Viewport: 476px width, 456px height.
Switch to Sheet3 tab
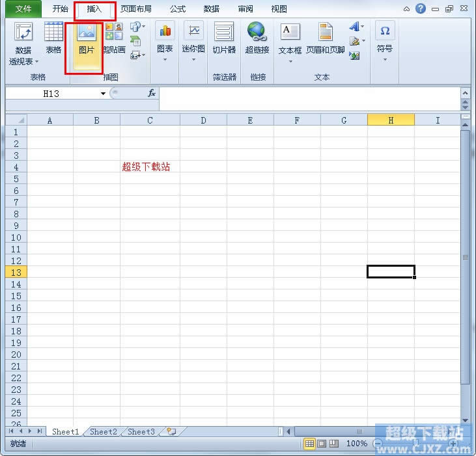click(x=141, y=431)
